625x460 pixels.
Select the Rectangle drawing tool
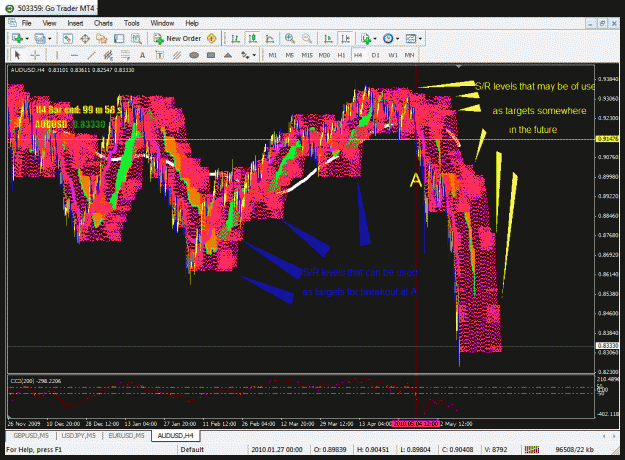point(211,55)
